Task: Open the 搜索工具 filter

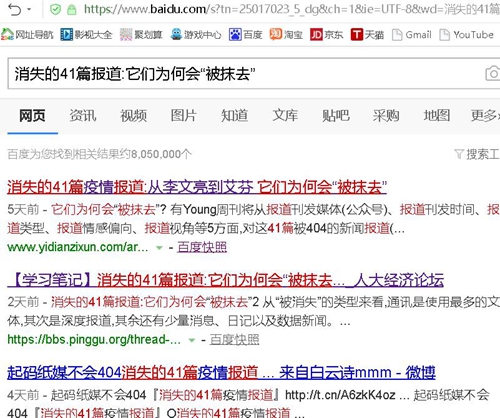Action: pos(477,154)
